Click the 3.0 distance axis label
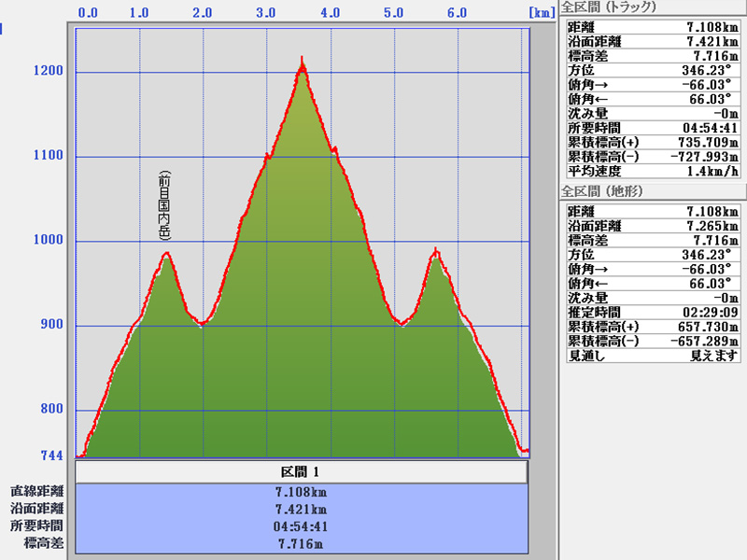Image resolution: width=747 pixels, height=560 pixels. (266, 14)
